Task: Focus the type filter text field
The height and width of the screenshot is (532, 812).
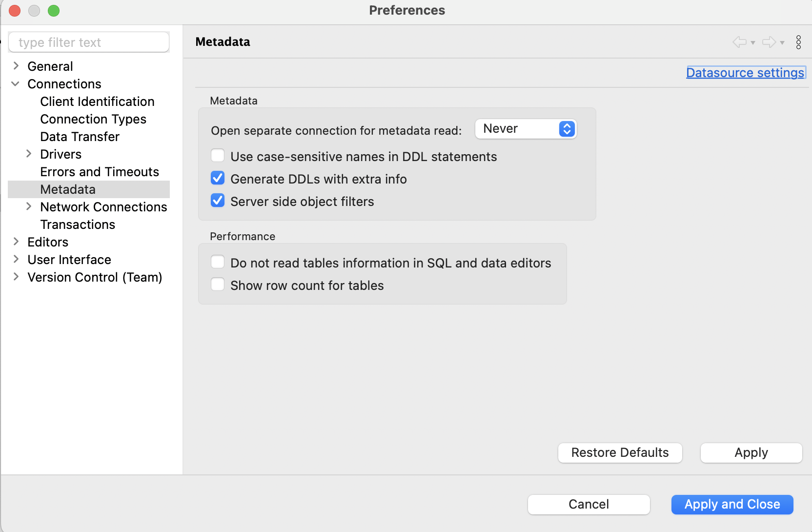Action: point(89,42)
